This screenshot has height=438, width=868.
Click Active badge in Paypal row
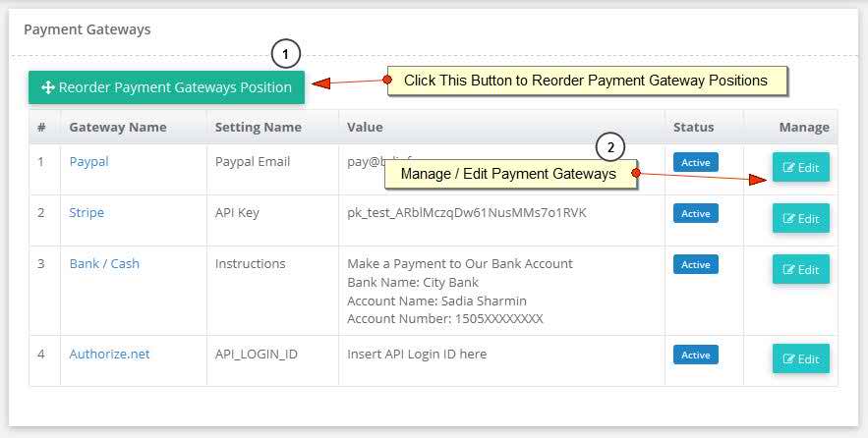pyautogui.click(x=696, y=163)
